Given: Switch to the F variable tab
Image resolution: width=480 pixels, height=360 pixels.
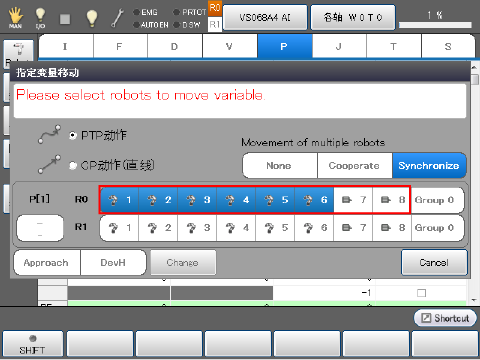Looking at the screenshot, I should tap(120, 46).
